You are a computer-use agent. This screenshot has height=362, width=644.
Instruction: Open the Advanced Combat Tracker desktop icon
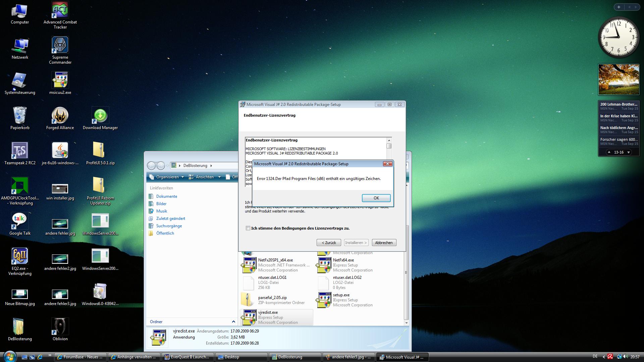[x=60, y=10]
